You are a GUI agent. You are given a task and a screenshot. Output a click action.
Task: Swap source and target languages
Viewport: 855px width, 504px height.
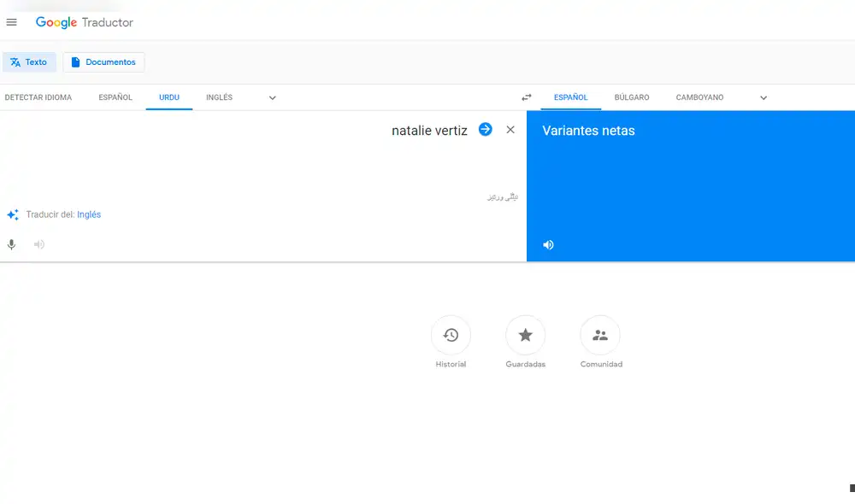[x=526, y=97]
